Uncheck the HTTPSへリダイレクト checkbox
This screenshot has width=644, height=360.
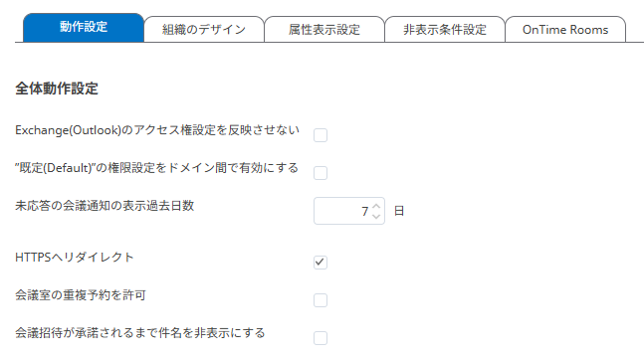pos(321,262)
